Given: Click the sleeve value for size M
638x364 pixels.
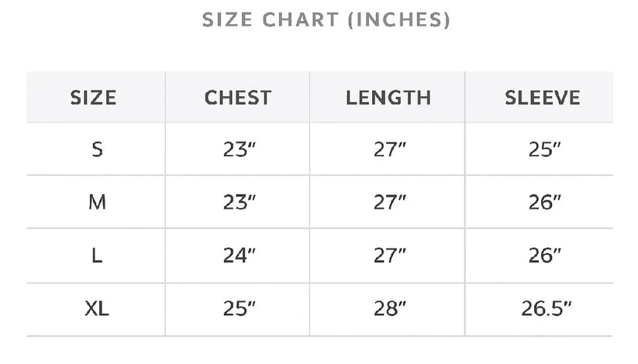Looking at the screenshot, I should 544,202.
